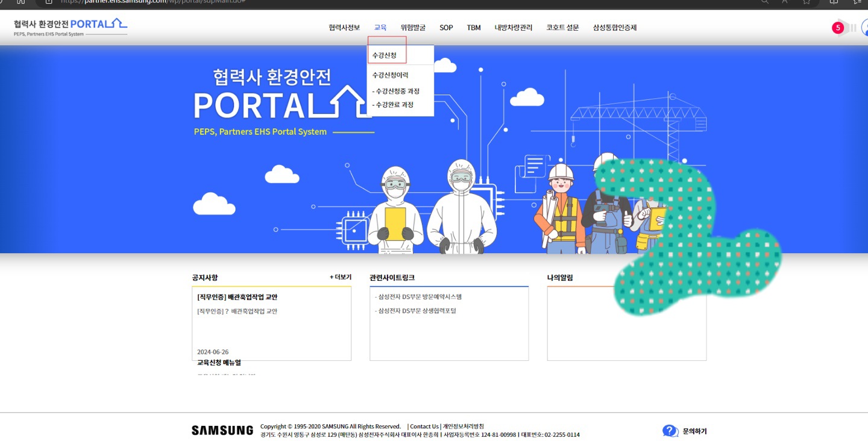Click the notice date 2024-06-26

(x=213, y=352)
